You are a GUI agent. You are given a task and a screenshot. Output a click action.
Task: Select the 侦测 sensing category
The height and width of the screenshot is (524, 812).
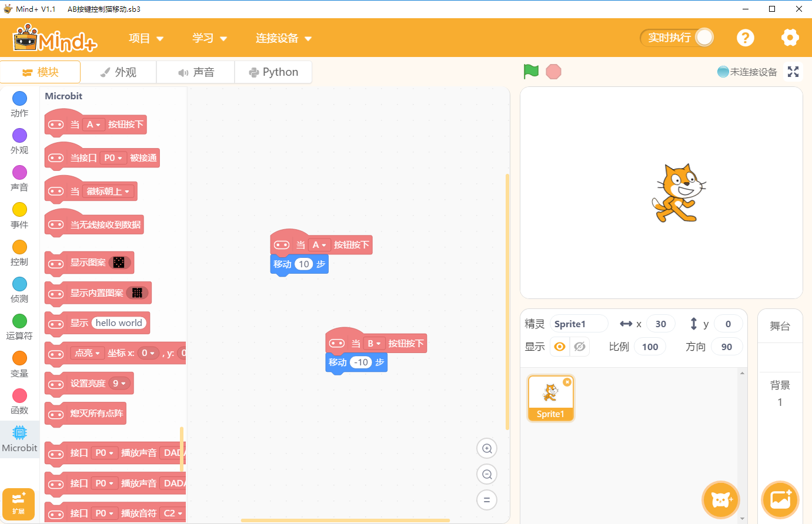(x=19, y=290)
